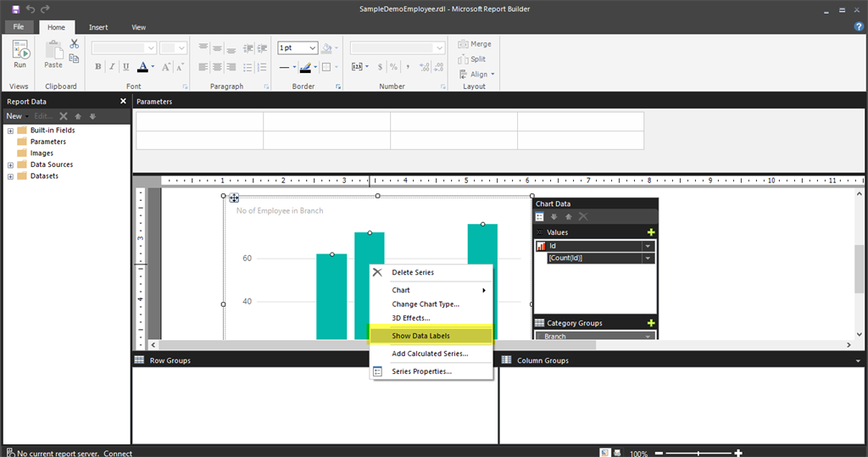Run the report preview

click(20, 54)
